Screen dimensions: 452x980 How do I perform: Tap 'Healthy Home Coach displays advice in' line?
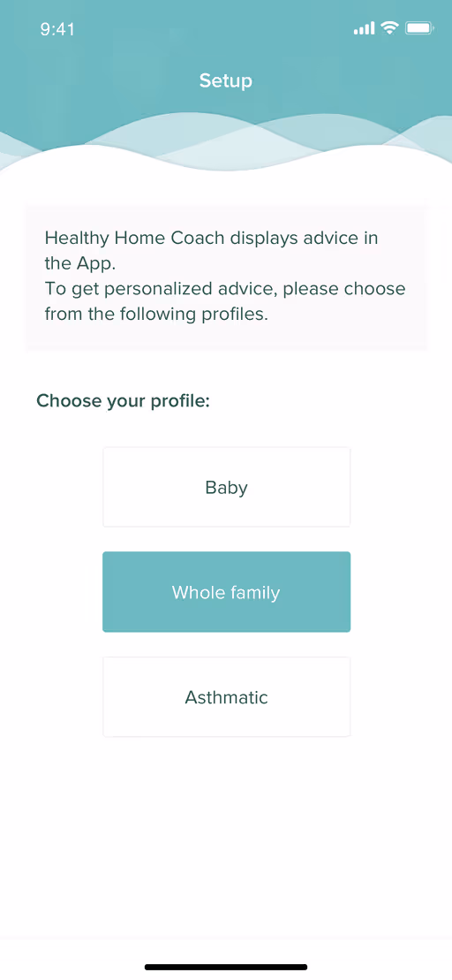(x=211, y=238)
